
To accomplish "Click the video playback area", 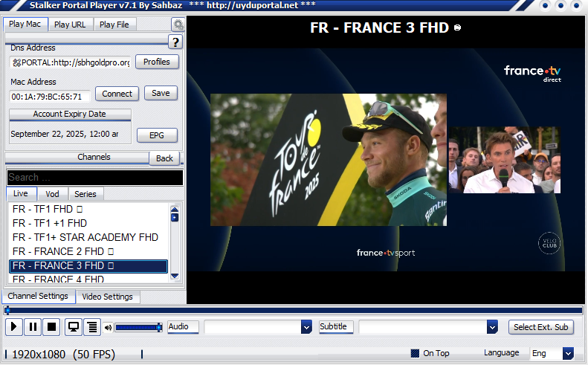I will point(386,160).
